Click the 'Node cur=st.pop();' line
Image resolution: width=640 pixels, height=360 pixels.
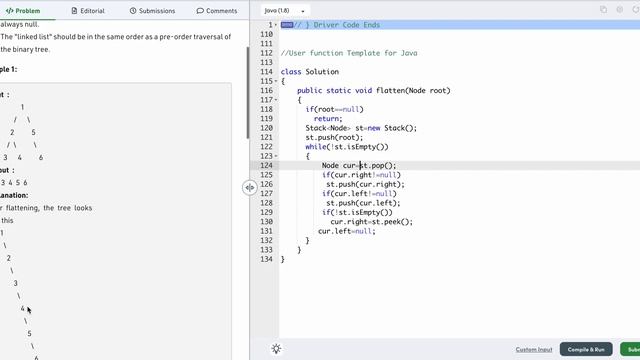pyautogui.click(x=359, y=166)
